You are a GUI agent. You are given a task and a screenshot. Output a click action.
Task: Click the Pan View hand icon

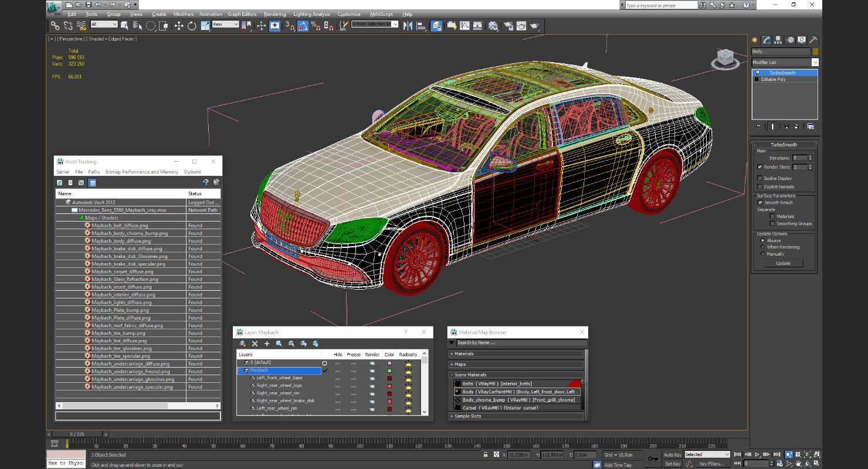798,464
